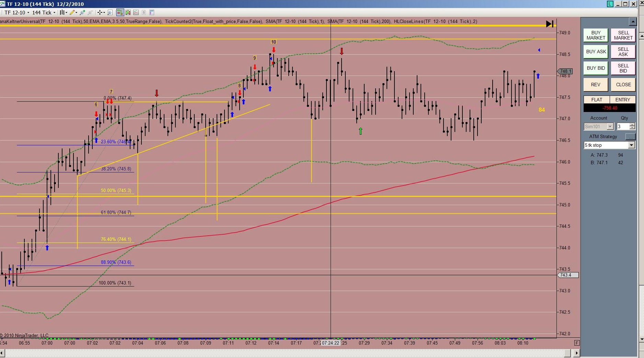Collapse Chart Trader with top arrow button

pyautogui.click(x=633, y=22)
